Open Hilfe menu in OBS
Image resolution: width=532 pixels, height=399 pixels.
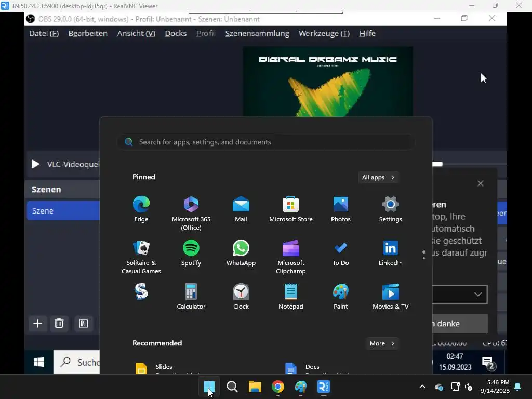click(367, 34)
